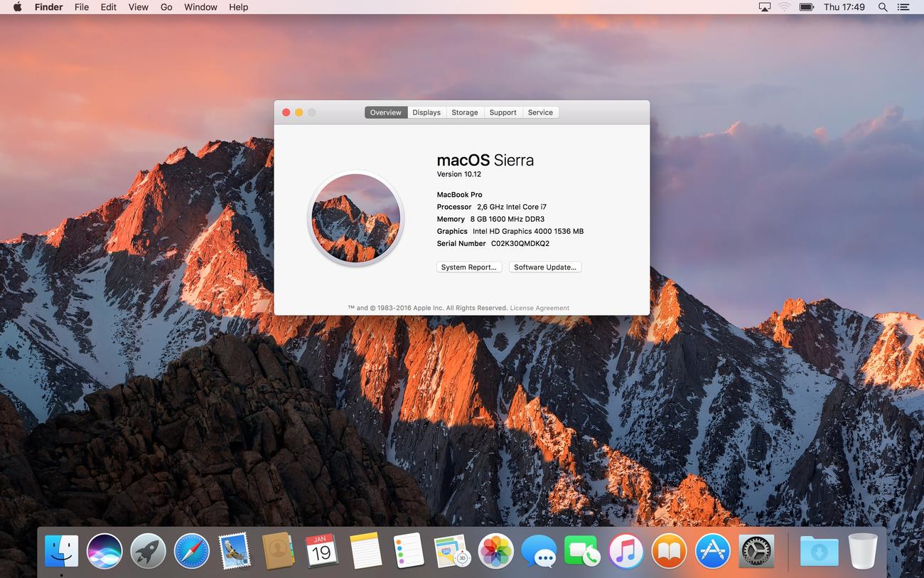Open the Apple menu
Viewport: 924px width, 578px height.
pos(17,7)
